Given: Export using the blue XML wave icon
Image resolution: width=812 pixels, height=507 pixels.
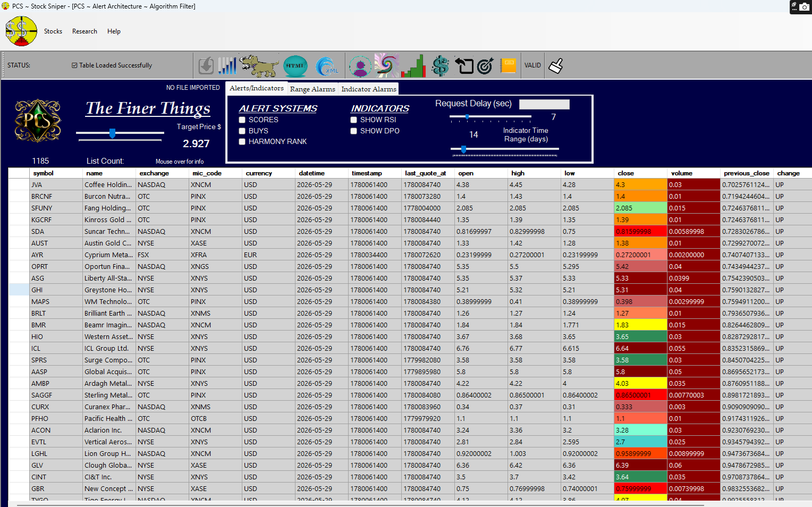Looking at the screenshot, I should [327, 66].
